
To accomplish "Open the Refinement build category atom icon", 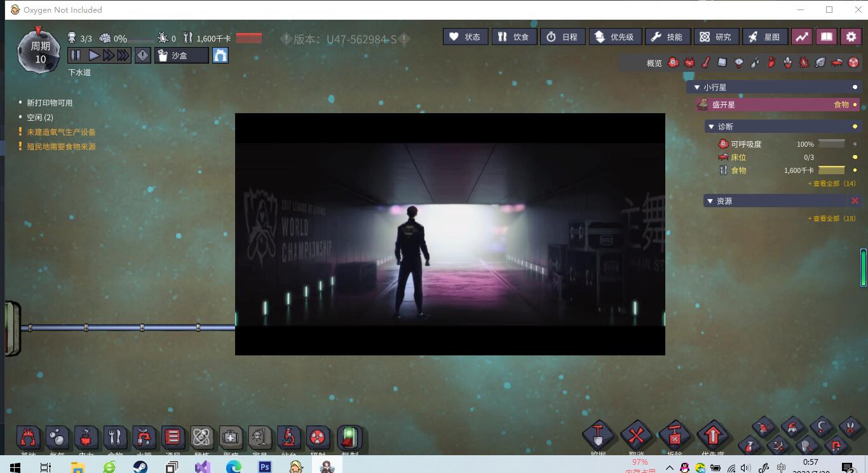I will 201,438.
